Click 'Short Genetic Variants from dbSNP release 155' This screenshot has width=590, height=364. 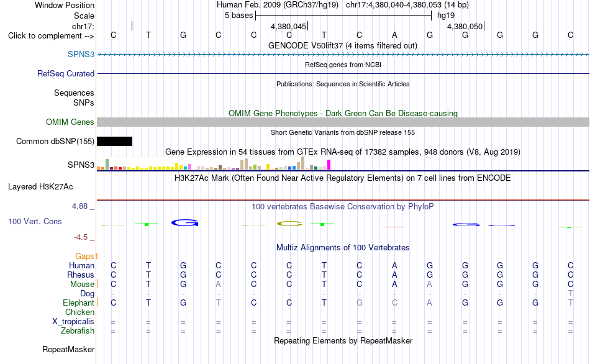343,132
